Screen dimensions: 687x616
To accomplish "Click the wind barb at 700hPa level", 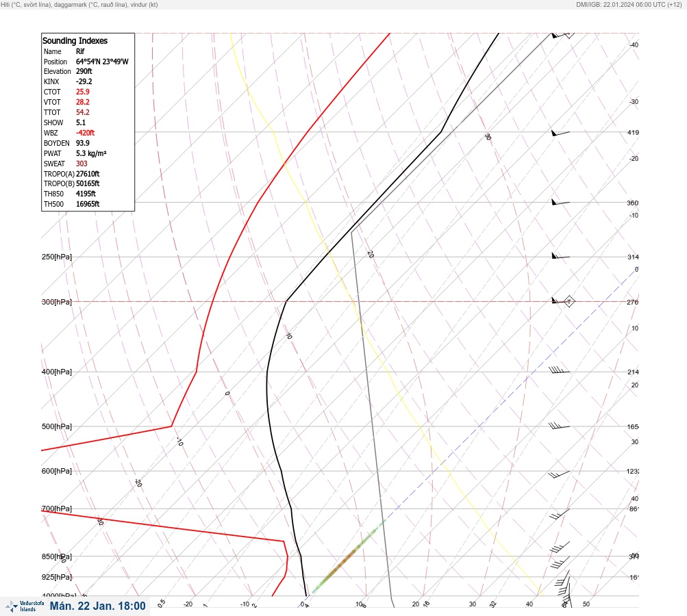I will [560, 513].
